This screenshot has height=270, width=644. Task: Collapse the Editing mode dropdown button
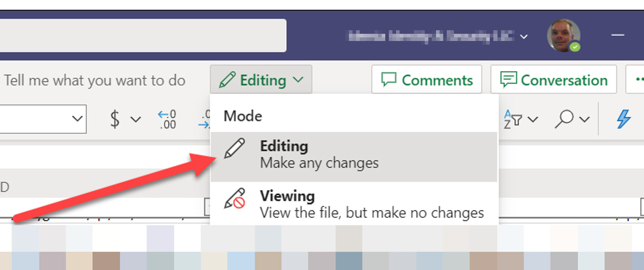click(x=261, y=80)
